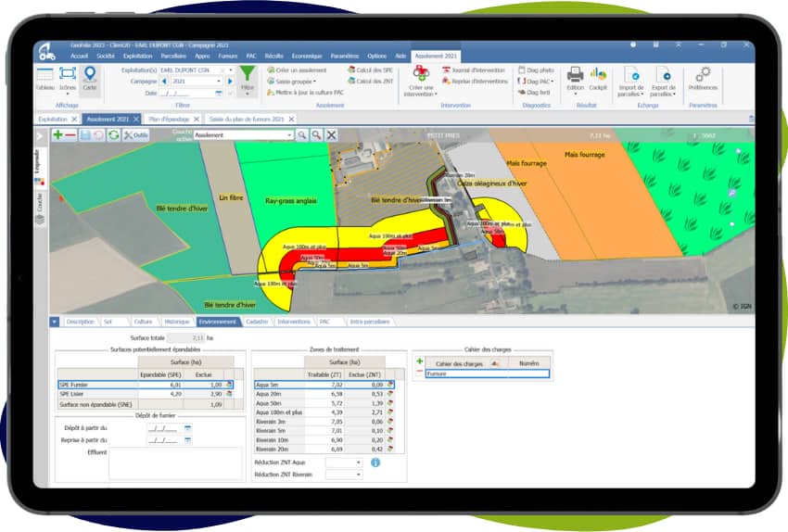Click Mettre à jour la culture PAC
Viewport: 788px width, 532px height.
click(x=306, y=93)
